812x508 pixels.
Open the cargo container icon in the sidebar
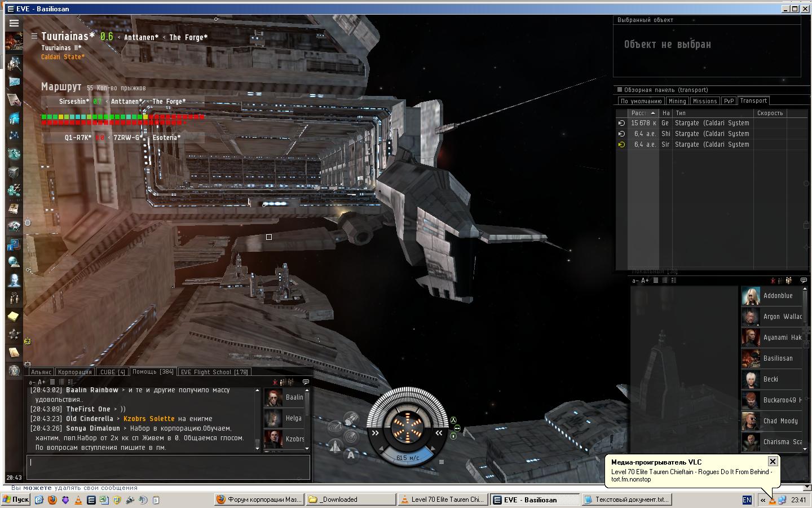tap(14, 173)
